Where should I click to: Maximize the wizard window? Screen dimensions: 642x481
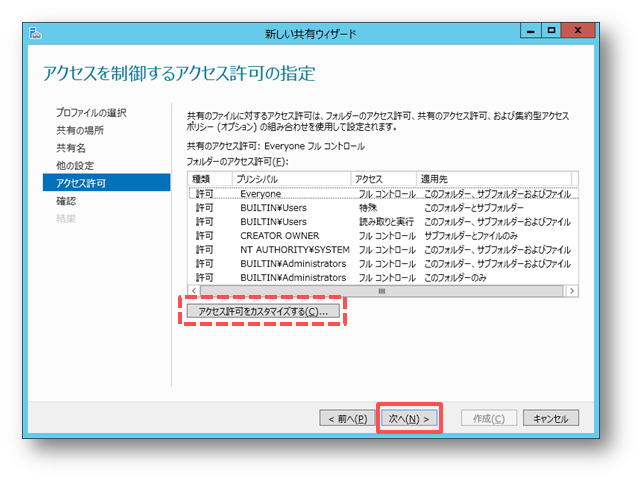(x=552, y=31)
